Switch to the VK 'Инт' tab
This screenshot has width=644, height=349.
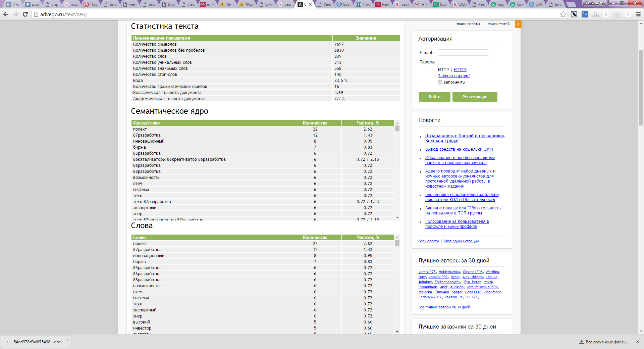click(13, 4)
